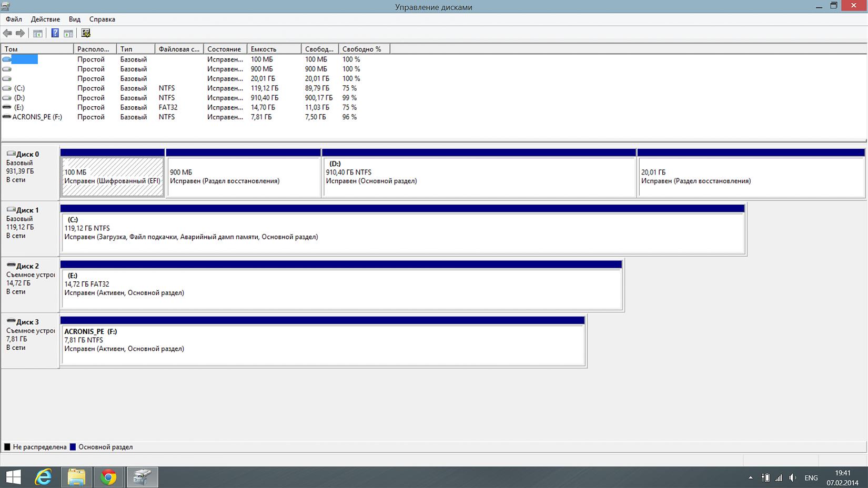Click the toolbar Forward arrow

pos(20,34)
